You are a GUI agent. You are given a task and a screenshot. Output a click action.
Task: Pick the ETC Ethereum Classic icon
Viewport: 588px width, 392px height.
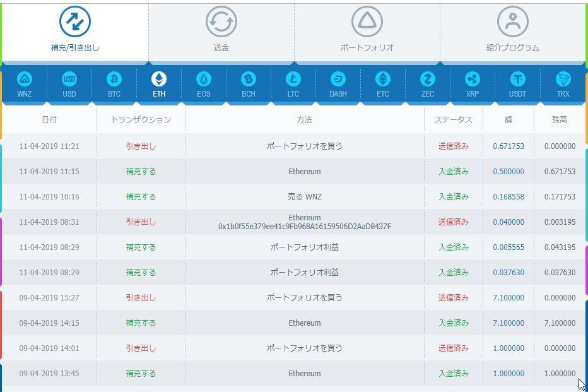(x=382, y=84)
